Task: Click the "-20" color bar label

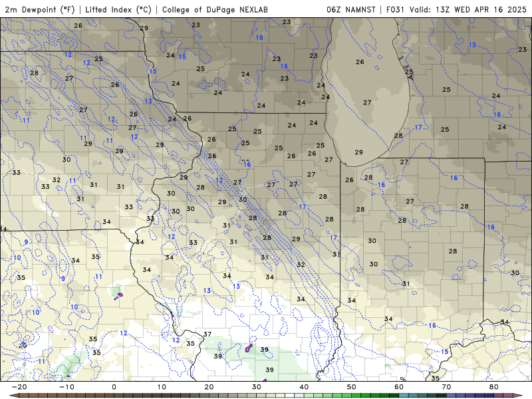Action: 19,387
